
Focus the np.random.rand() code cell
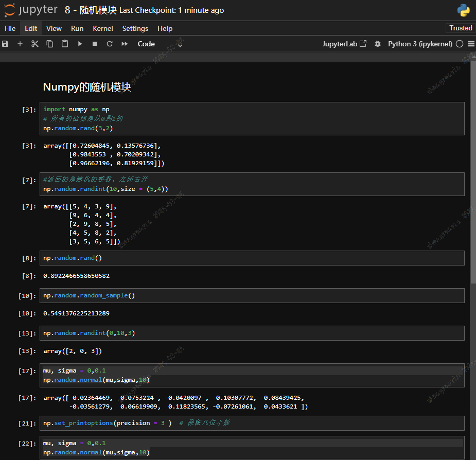pyautogui.click(x=252, y=258)
